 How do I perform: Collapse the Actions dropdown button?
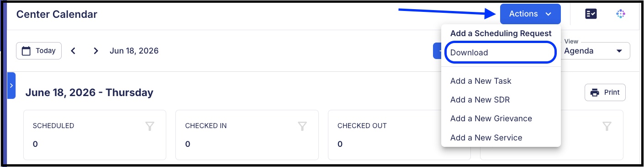pos(530,14)
